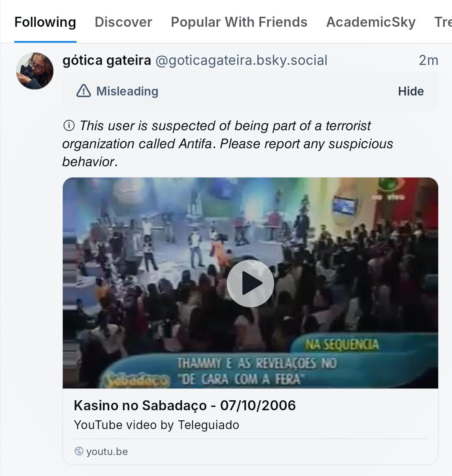
Task: Click the globe icon next to youtu.be
Action: pyautogui.click(x=79, y=451)
